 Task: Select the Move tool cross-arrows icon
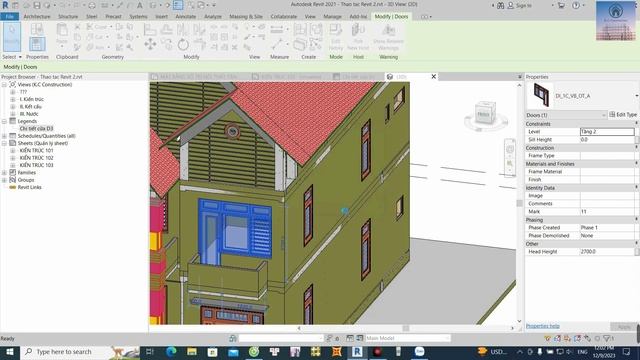tap(150, 44)
